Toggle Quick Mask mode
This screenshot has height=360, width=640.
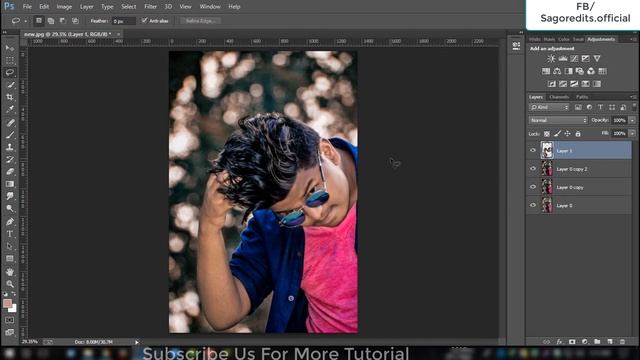tap(10, 320)
